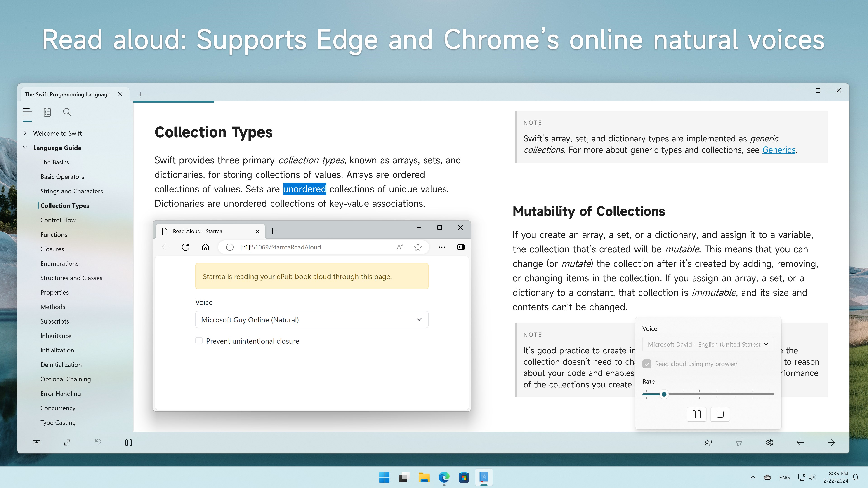Show table of contents panel
Screen dimensions: 868x488
[x=27, y=112]
